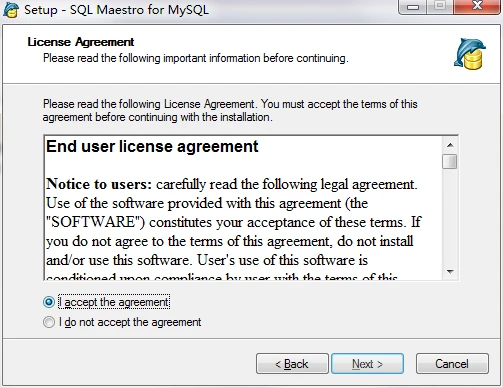Click the "I do not accept the agreement" label
Viewport: 503px width, 388px height.
pyautogui.click(x=130, y=322)
